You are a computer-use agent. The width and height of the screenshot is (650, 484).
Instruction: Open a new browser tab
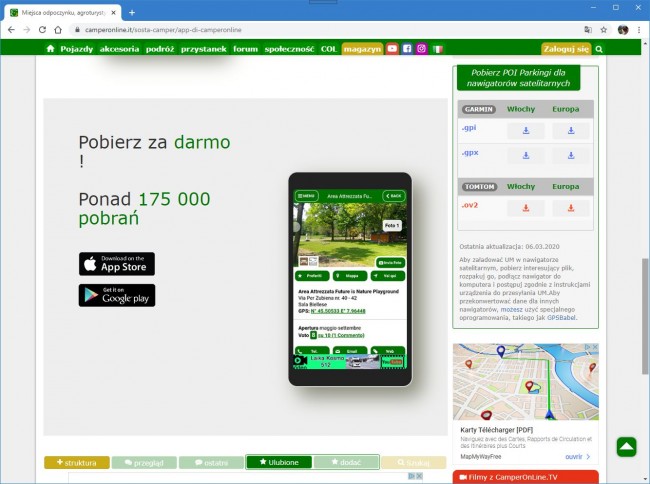[132, 13]
